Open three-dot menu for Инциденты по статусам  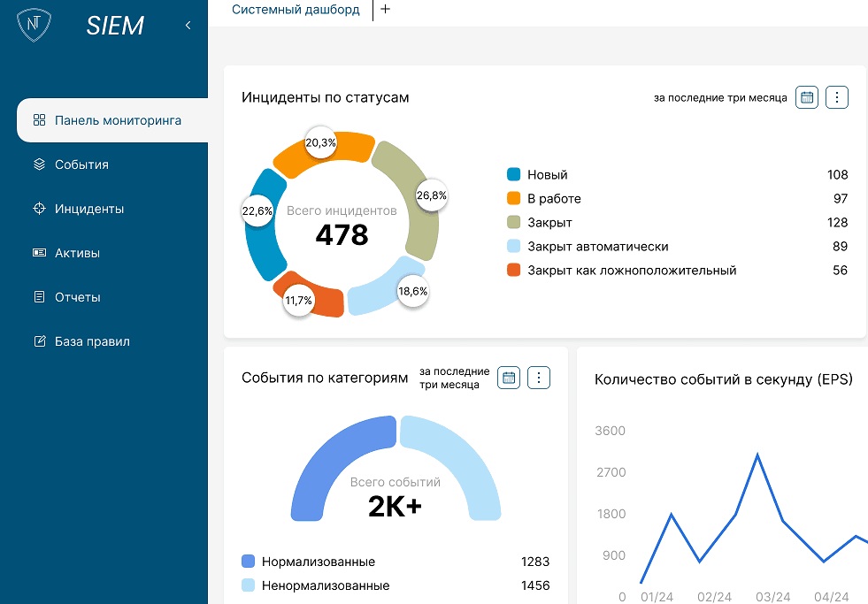[x=837, y=97]
